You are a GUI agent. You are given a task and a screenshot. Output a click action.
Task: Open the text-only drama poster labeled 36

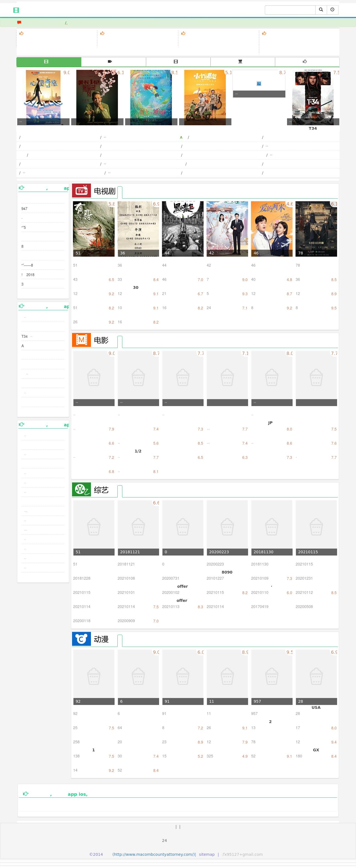(138, 229)
